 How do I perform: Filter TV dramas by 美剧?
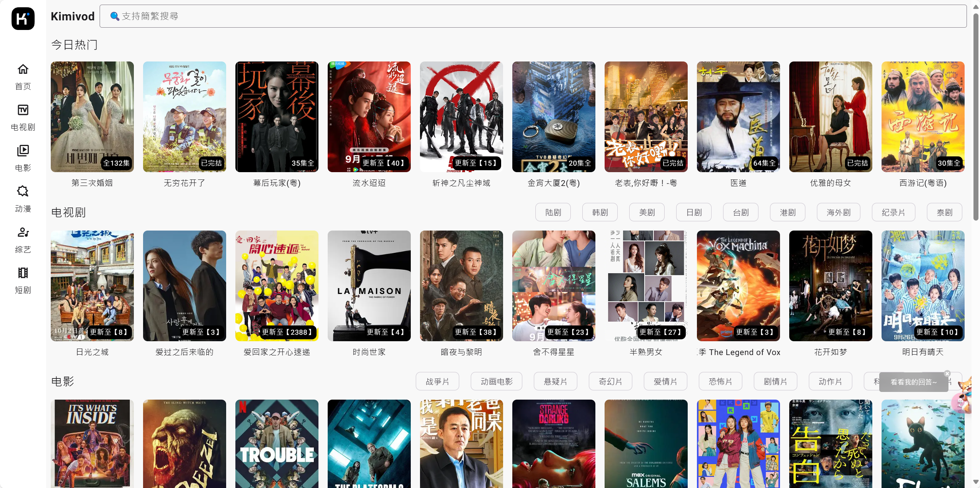point(647,212)
